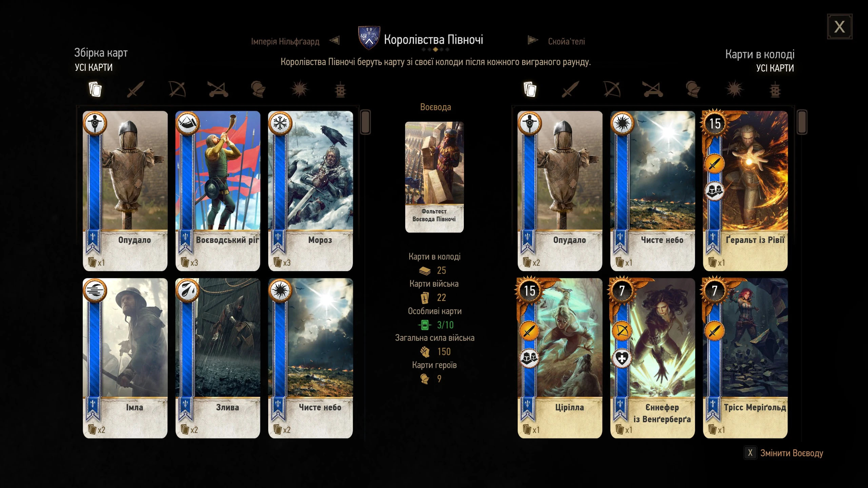The height and width of the screenshot is (488, 868).
Task: Select hero helmet filter in deck panel
Action: tap(693, 89)
